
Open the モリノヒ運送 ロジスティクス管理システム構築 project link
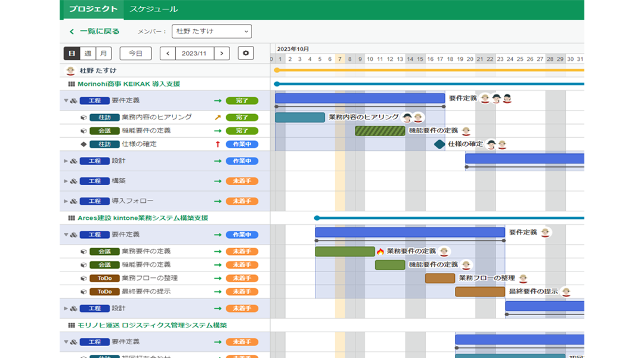click(x=152, y=325)
